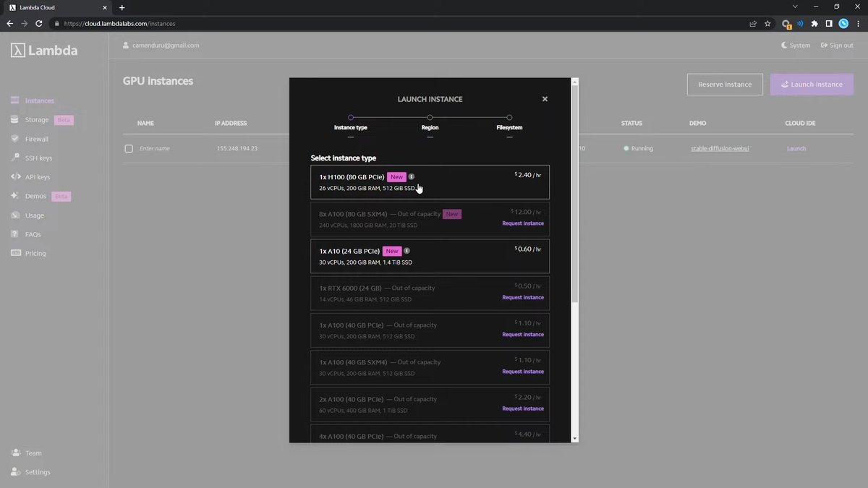Select 1x A10 (24 GB PCIe) instance

click(430, 256)
